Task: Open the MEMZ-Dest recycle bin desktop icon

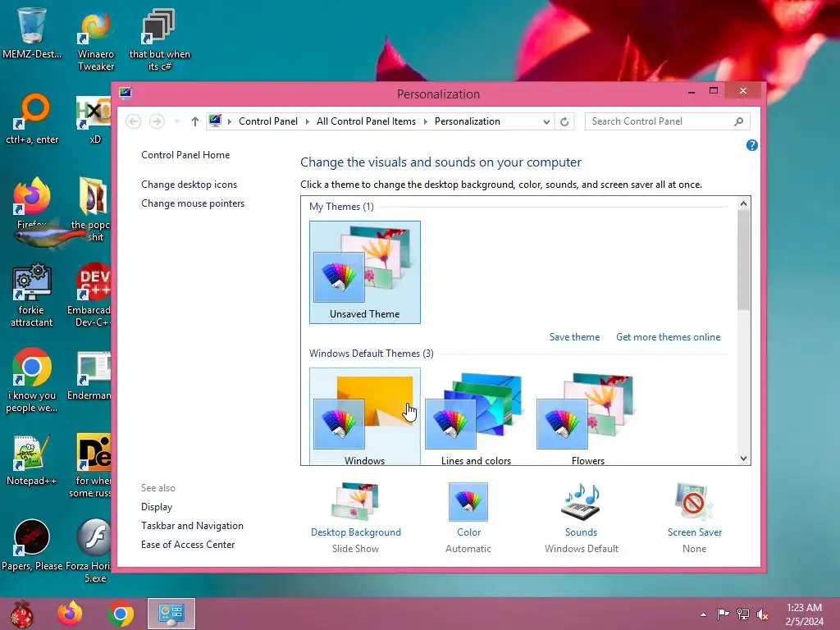Action: [x=32, y=33]
